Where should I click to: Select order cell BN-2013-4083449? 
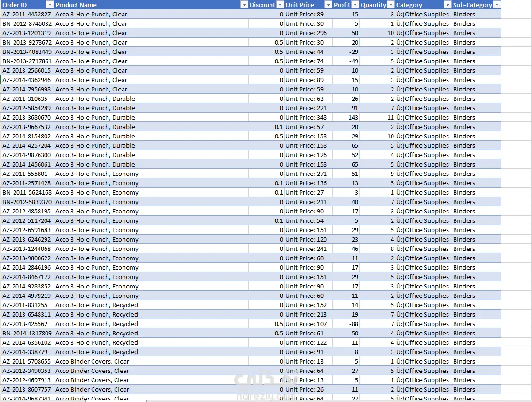(27, 52)
